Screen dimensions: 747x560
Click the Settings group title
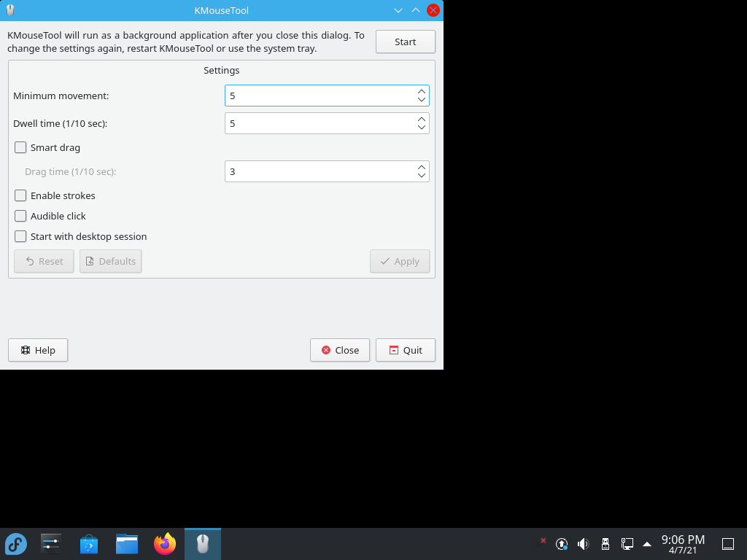point(222,71)
